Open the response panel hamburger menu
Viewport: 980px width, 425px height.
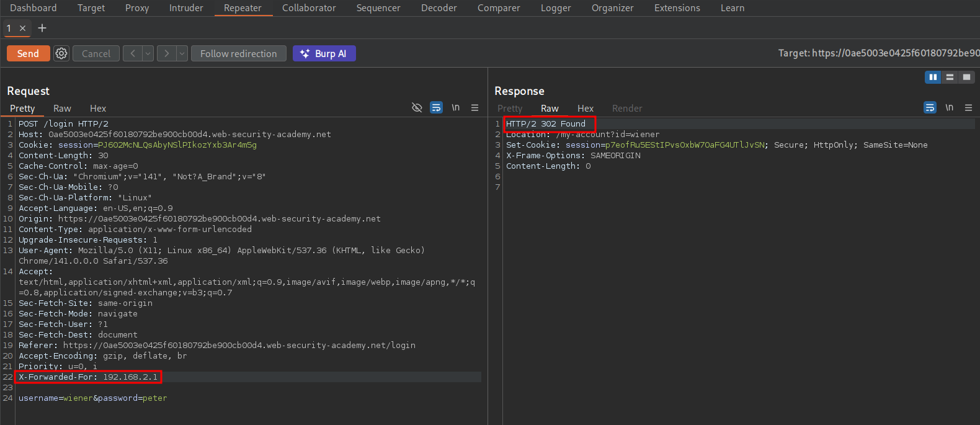coord(968,108)
